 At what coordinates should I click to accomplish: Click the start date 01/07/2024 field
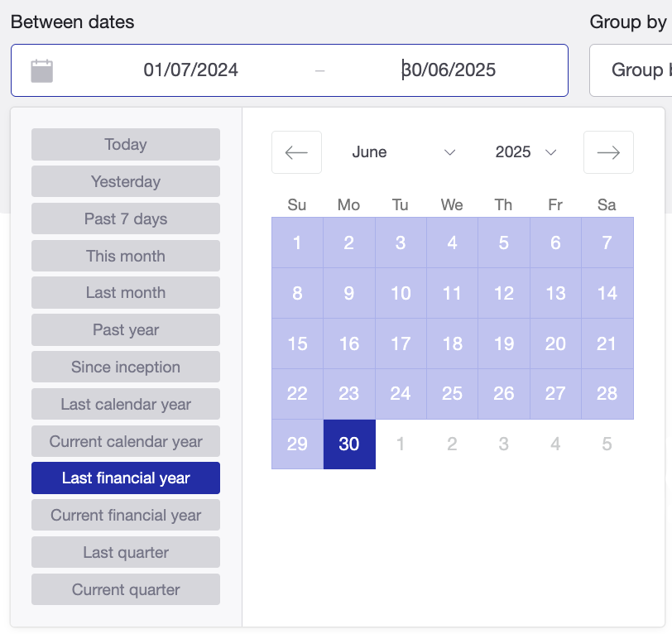point(190,70)
